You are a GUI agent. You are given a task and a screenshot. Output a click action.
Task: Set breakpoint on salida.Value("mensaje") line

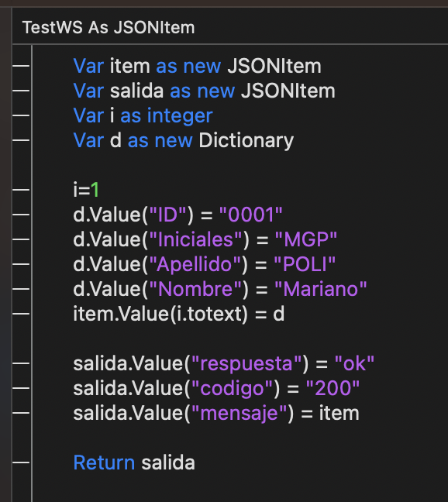click(x=21, y=413)
